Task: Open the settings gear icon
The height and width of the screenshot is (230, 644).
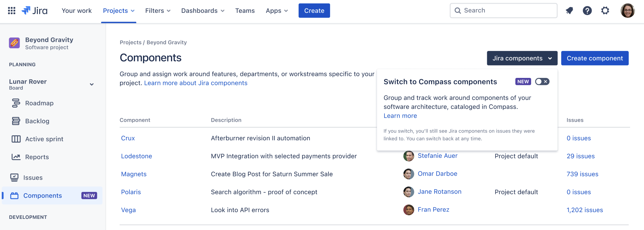Action: (605, 10)
